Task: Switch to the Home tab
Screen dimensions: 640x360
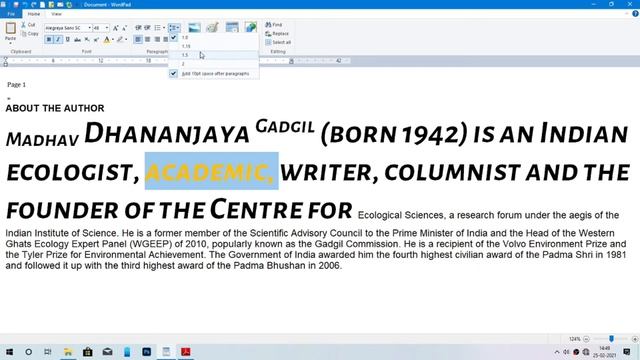Action: [x=34, y=14]
